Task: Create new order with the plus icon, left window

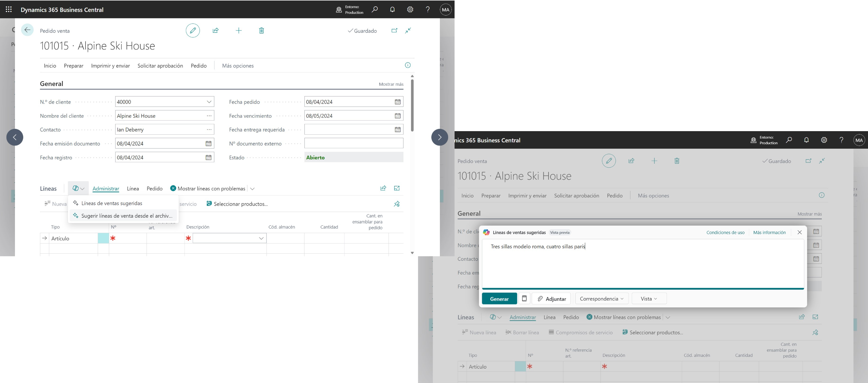Action: click(238, 31)
